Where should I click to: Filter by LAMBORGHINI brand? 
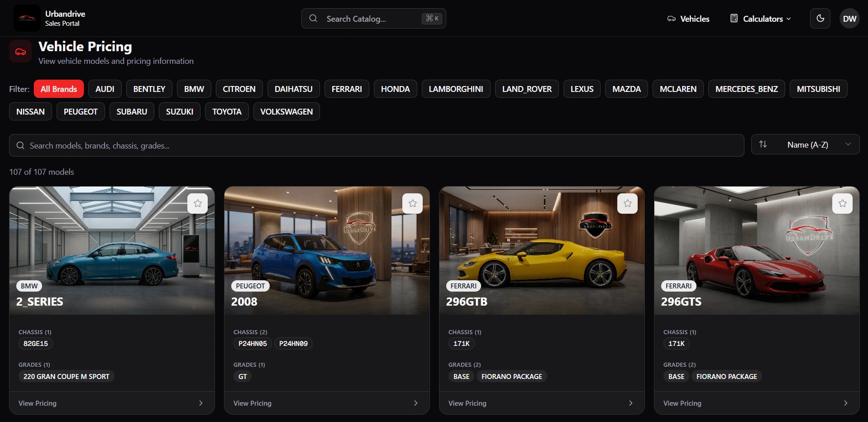coord(456,89)
